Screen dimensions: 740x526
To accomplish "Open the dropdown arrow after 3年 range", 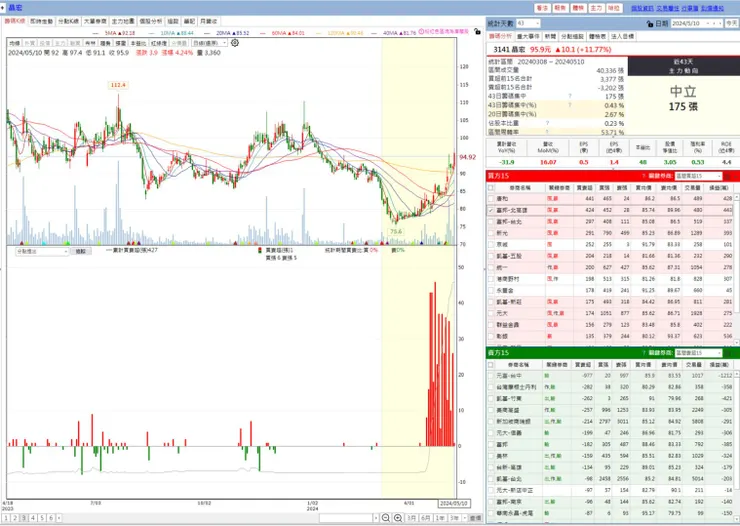I will coord(465,518).
